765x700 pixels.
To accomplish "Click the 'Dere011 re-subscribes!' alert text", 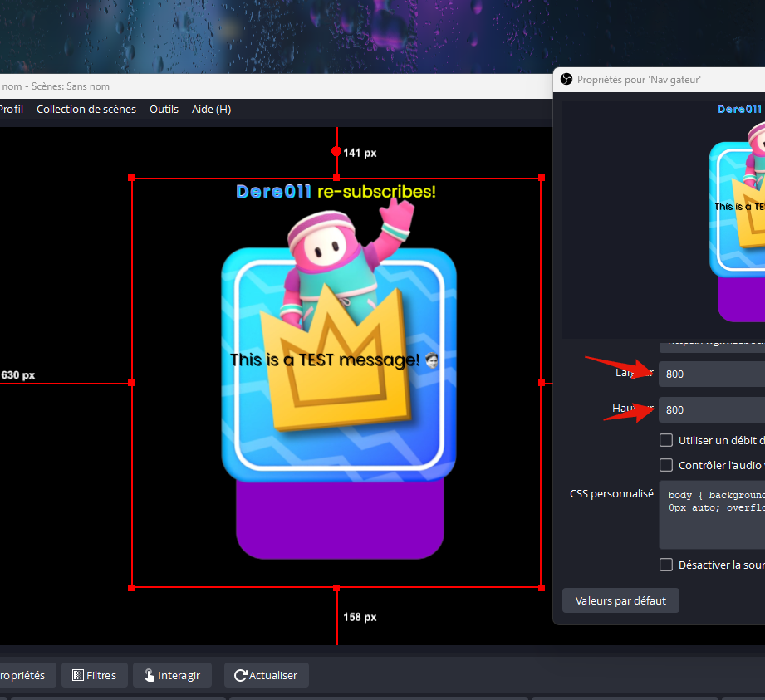I will point(336,191).
